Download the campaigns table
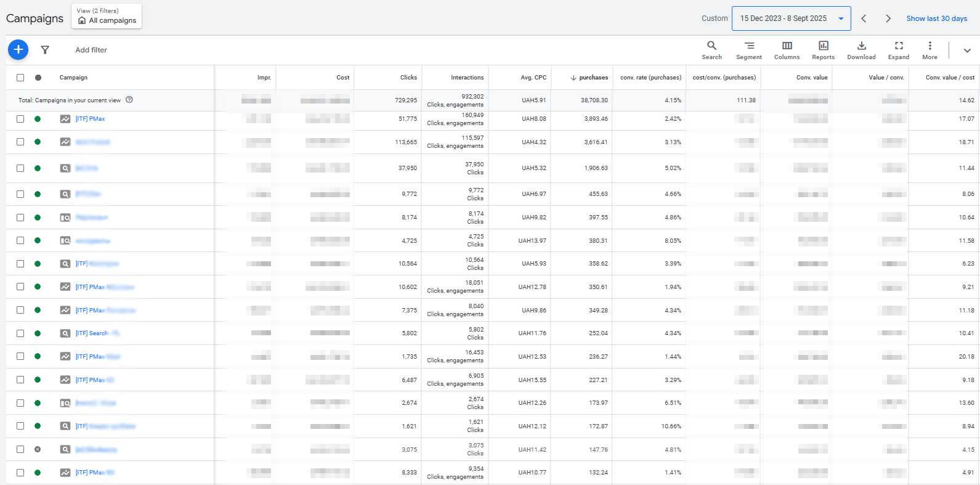The width and height of the screenshot is (980, 485). (x=861, y=50)
